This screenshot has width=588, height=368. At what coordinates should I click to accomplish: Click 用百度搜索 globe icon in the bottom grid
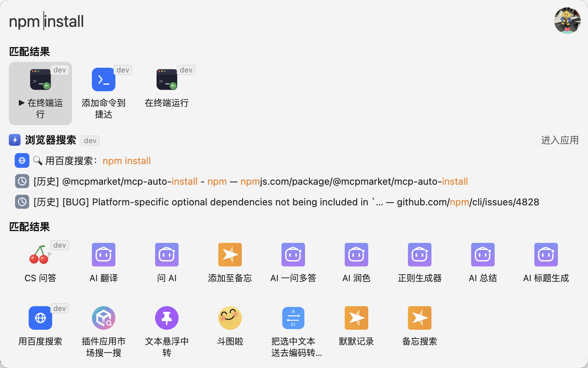(40, 318)
